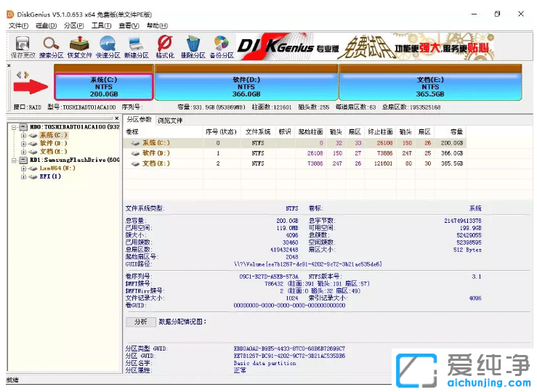537x392 pixels.
Task: Select 系统(C:) in the left tree
Action: 54,135
